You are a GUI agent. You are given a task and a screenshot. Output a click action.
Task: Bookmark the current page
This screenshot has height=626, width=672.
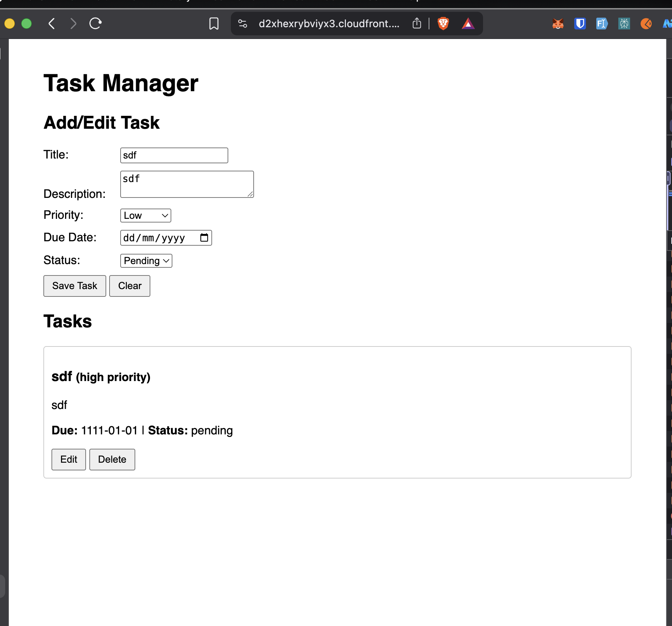point(214,24)
